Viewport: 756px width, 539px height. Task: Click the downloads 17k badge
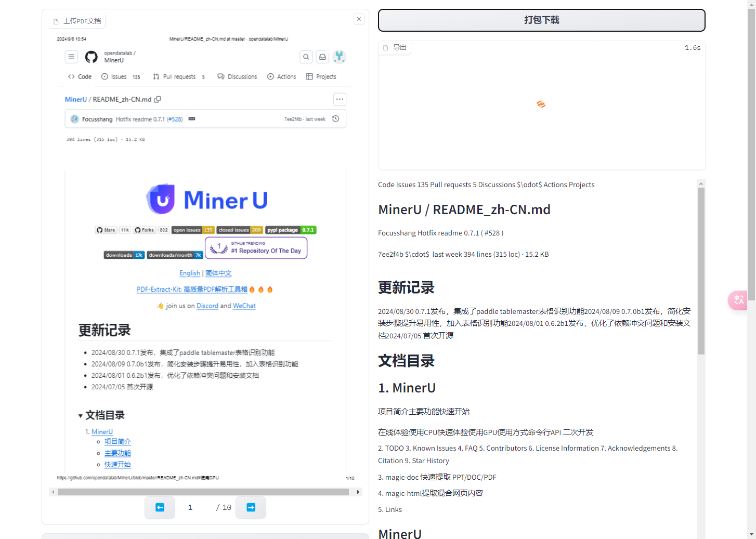click(x=124, y=255)
